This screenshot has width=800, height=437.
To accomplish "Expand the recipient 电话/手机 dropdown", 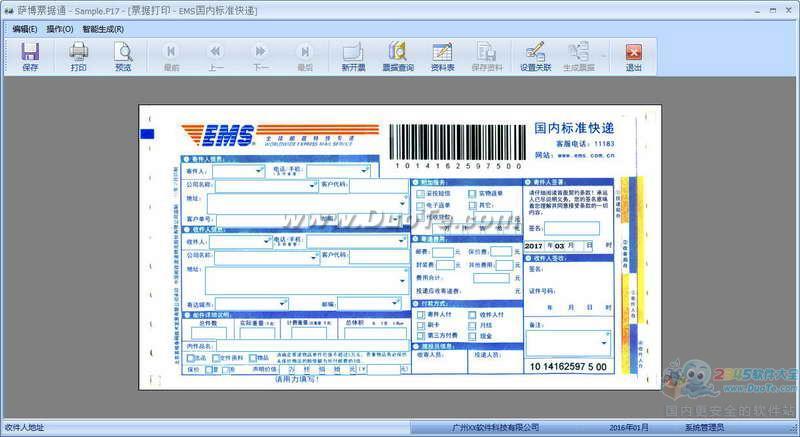I will click(x=401, y=241).
